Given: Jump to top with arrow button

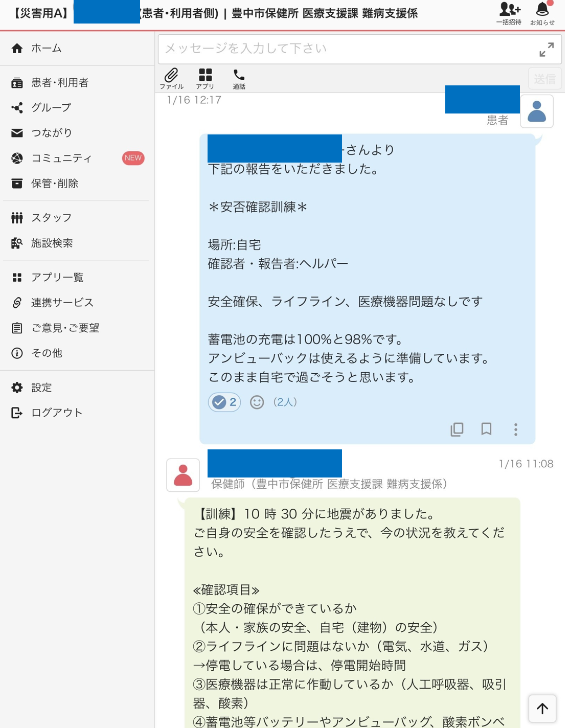Looking at the screenshot, I should (542, 708).
